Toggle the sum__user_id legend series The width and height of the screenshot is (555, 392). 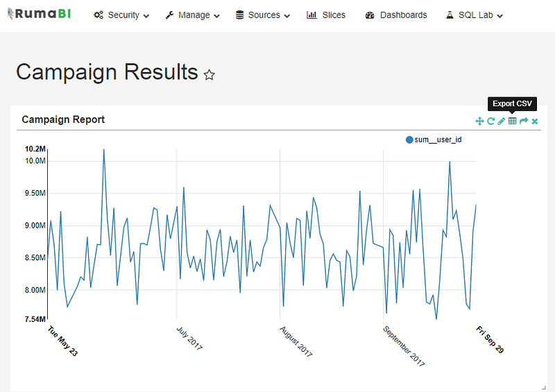[434, 140]
